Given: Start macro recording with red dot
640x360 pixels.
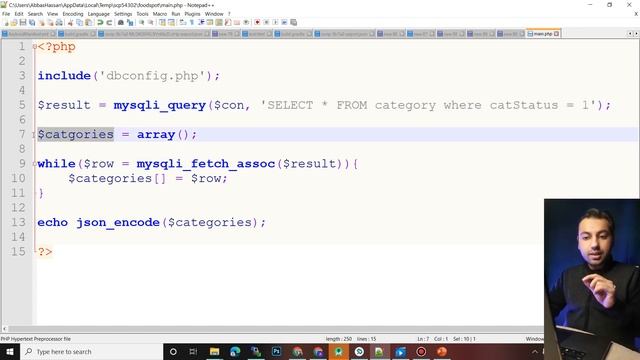Looking at the screenshot, I should point(257,22).
